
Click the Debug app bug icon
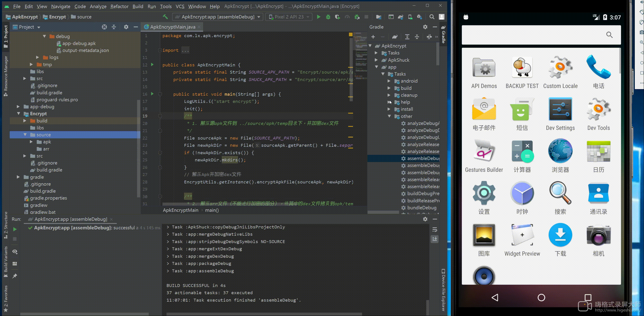coord(328,17)
